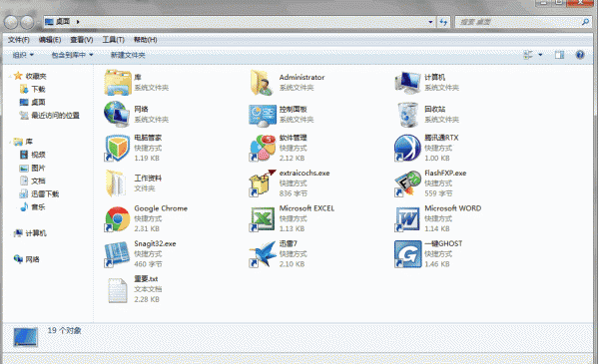Click the Microsoft WORD shortcut icon
The image size is (599, 364).
[x=407, y=219]
